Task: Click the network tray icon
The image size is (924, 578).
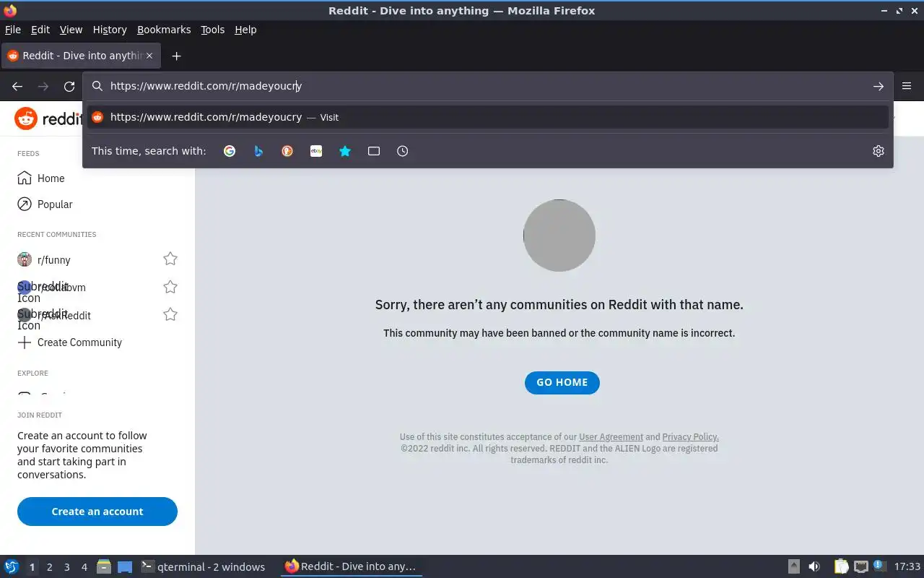Action: pyautogui.click(x=860, y=567)
